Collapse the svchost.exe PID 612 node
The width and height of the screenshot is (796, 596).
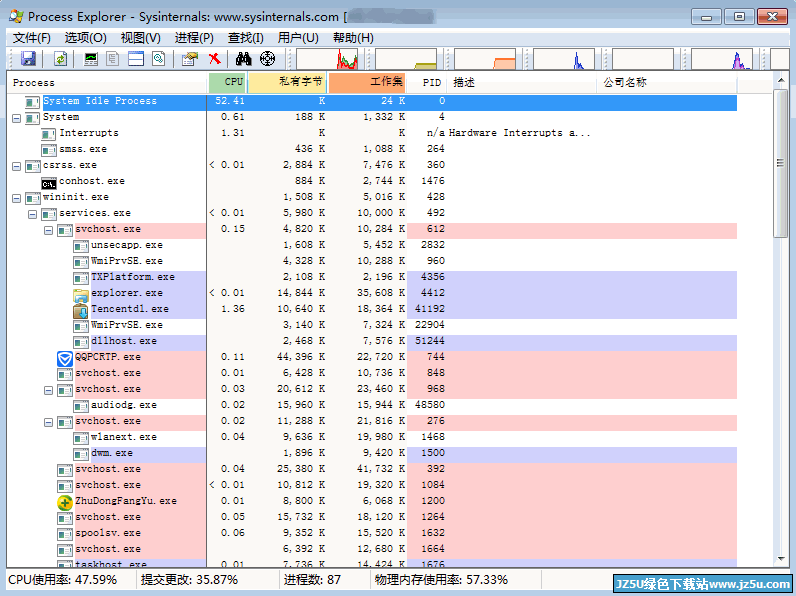click(x=48, y=230)
